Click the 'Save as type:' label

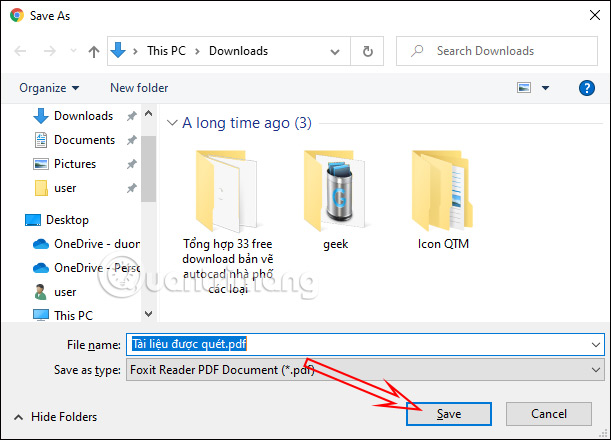point(87,370)
